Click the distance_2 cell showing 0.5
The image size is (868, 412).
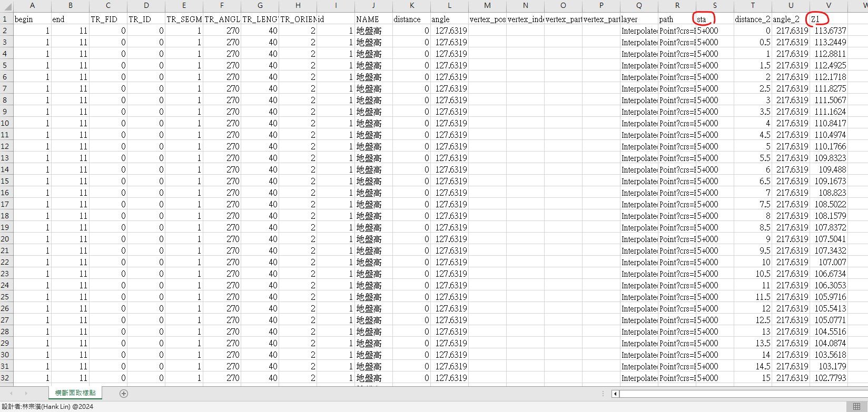753,42
